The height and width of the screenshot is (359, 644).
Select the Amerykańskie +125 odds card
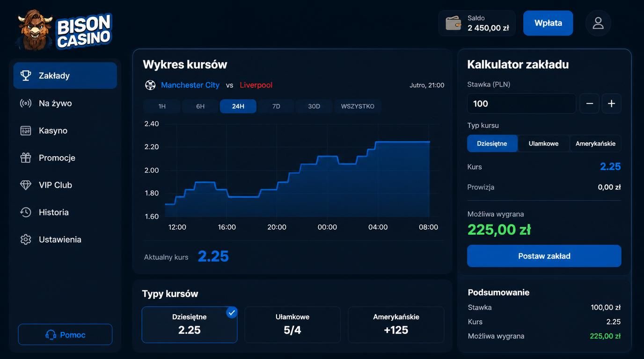tap(396, 325)
